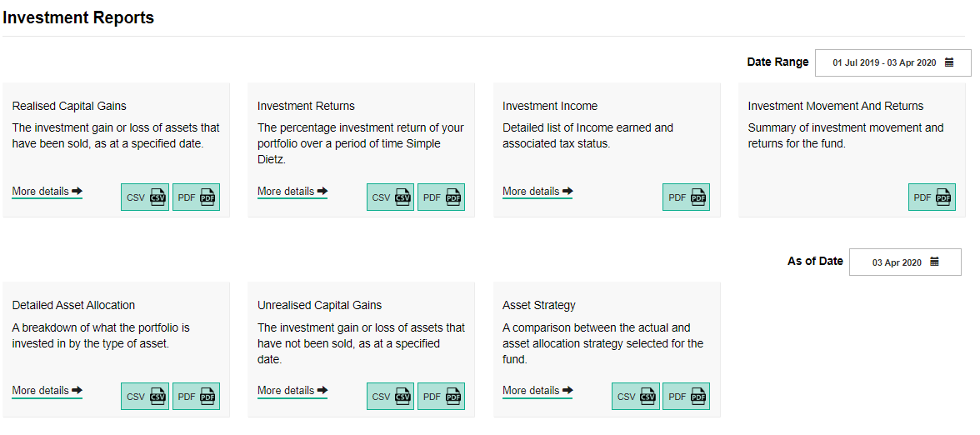View More details for Investment Income
The height and width of the screenshot is (435, 980).
[537, 192]
